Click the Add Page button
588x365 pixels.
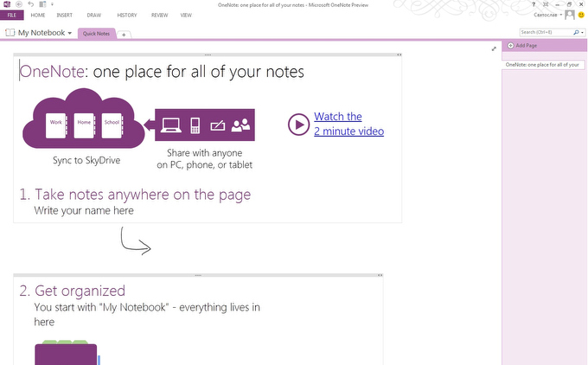click(522, 45)
